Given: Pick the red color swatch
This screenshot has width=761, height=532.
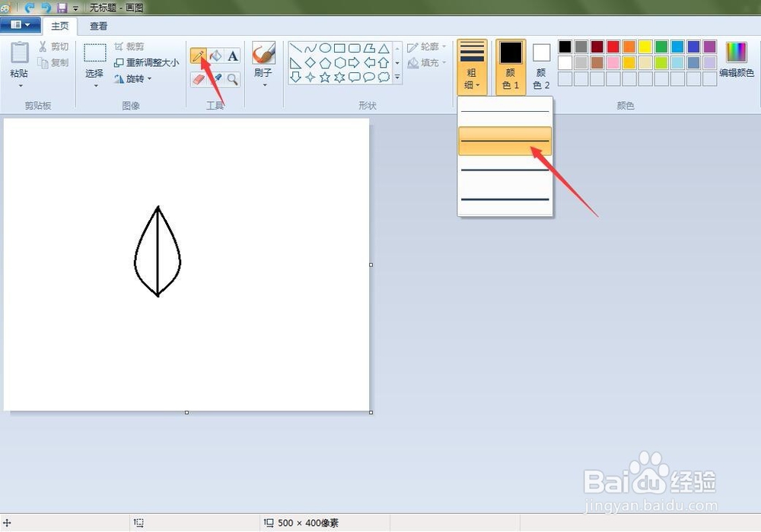Looking at the screenshot, I should [613, 46].
